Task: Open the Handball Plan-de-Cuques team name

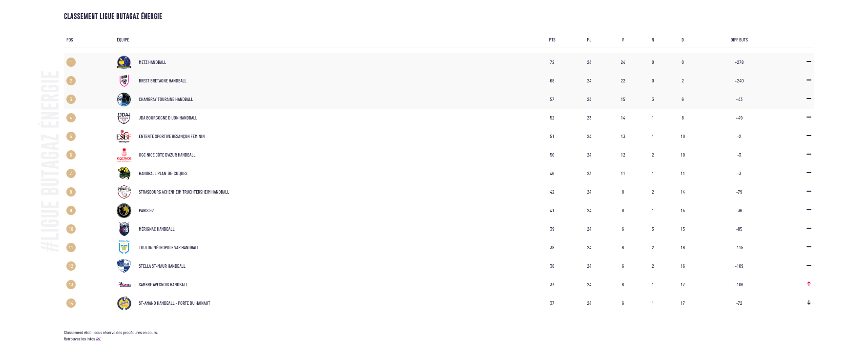Action: pyautogui.click(x=163, y=174)
